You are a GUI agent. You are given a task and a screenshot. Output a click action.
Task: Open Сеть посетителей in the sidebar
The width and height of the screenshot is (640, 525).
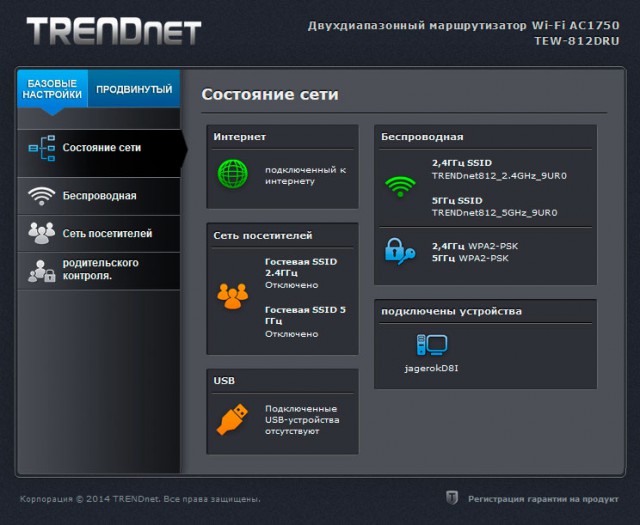coord(99,234)
